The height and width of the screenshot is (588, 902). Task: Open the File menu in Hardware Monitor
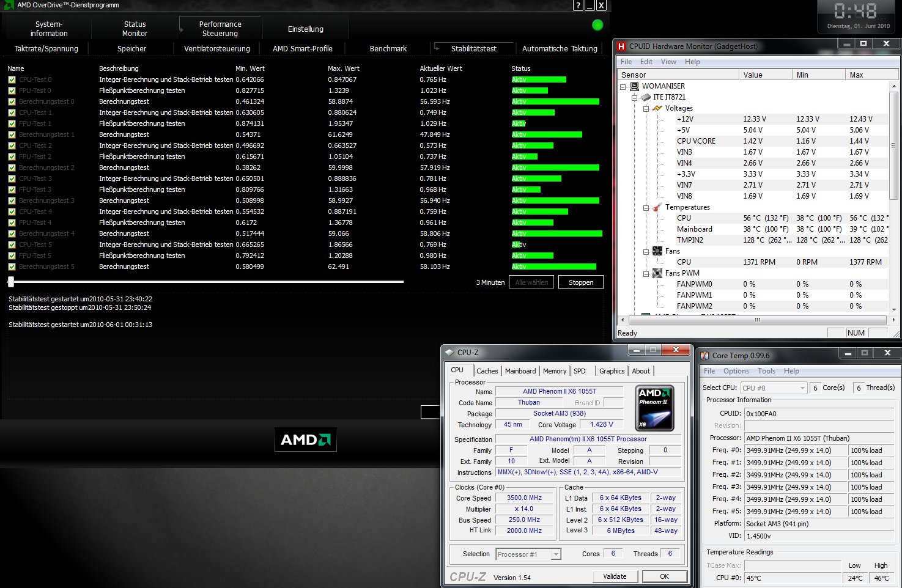(626, 62)
